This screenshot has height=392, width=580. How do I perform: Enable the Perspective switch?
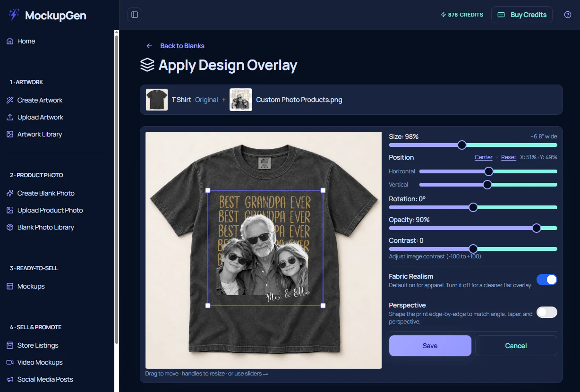click(x=547, y=312)
